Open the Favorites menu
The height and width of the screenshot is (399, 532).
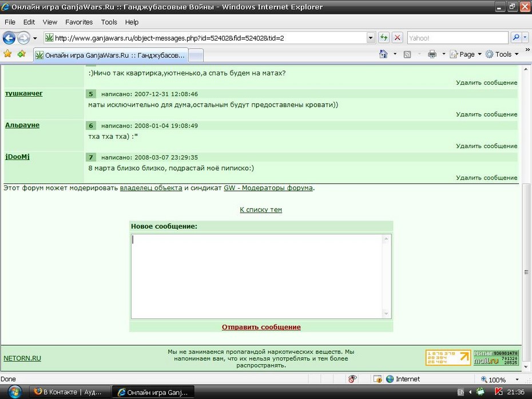click(x=79, y=22)
